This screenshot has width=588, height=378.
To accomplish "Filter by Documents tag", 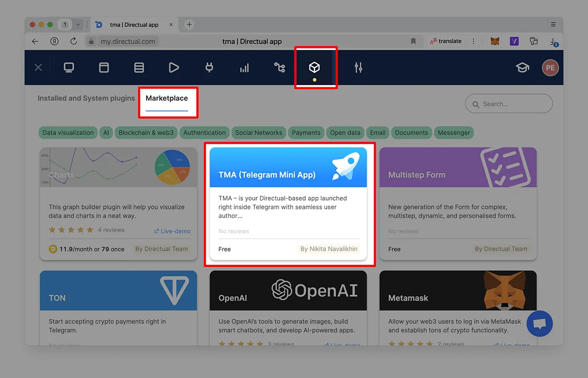I will point(412,133).
